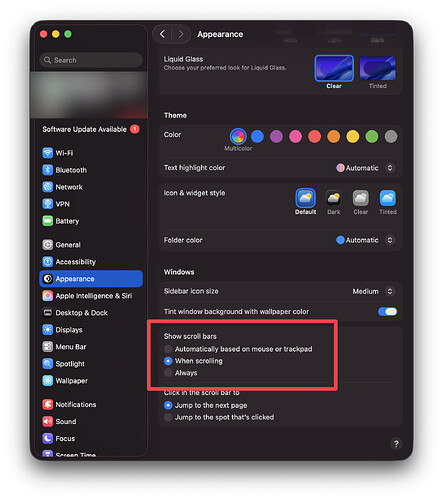Select the orange accent color
The height and width of the screenshot is (500, 443).
(333, 136)
